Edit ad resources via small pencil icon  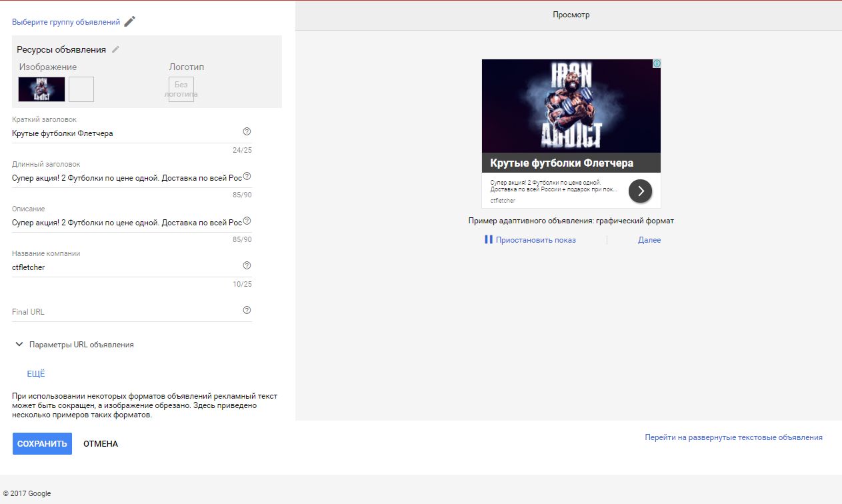pos(116,49)
